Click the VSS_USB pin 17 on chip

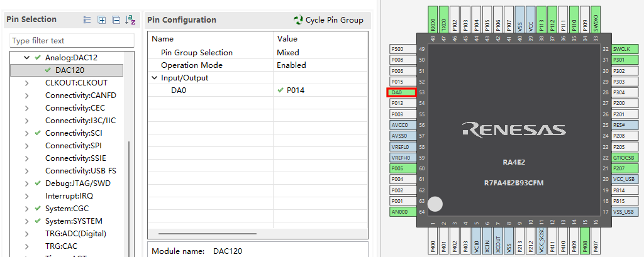click(625, 212)
